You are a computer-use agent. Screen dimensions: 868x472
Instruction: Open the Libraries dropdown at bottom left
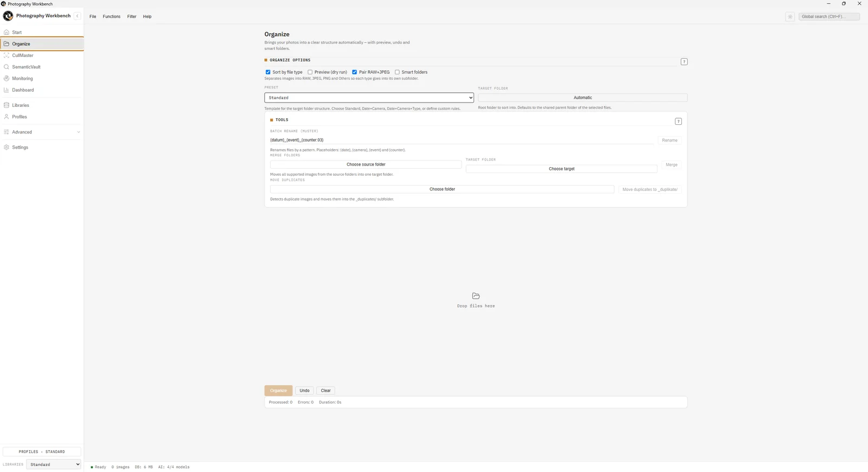click(x=54, y=464)
